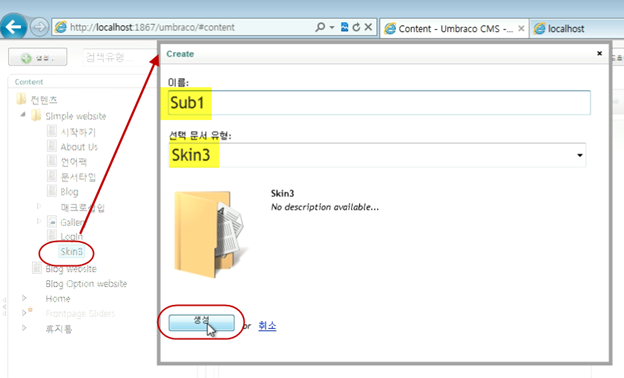Open the address bar autocomplete dropdown arrow
The width and height of the screenshot is (624, 378).
tap(332, 27)
